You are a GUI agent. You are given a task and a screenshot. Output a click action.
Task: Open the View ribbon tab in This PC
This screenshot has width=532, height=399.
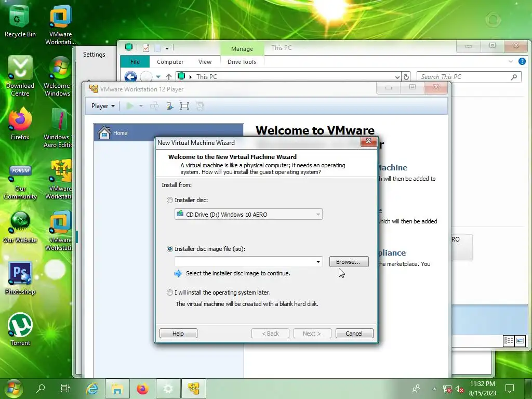point(205,62)
